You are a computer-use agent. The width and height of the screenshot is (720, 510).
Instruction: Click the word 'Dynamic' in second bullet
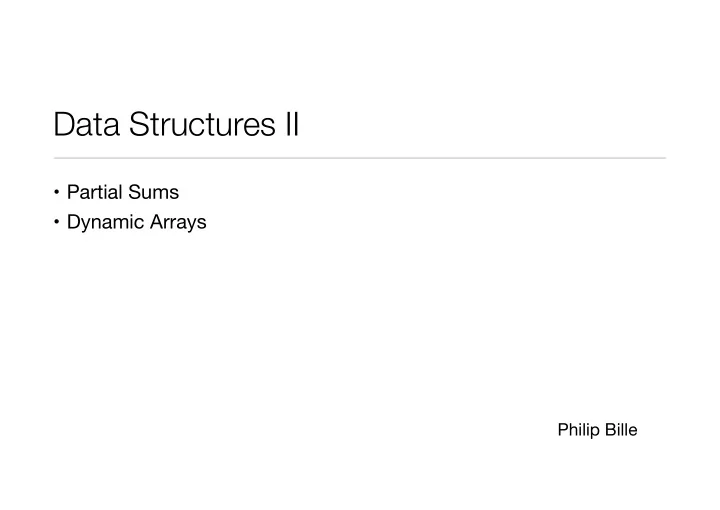106,223
